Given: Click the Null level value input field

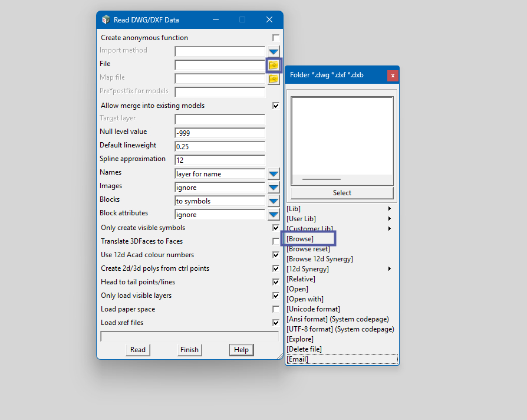Looking at the screenshot, I should [220, 133].
